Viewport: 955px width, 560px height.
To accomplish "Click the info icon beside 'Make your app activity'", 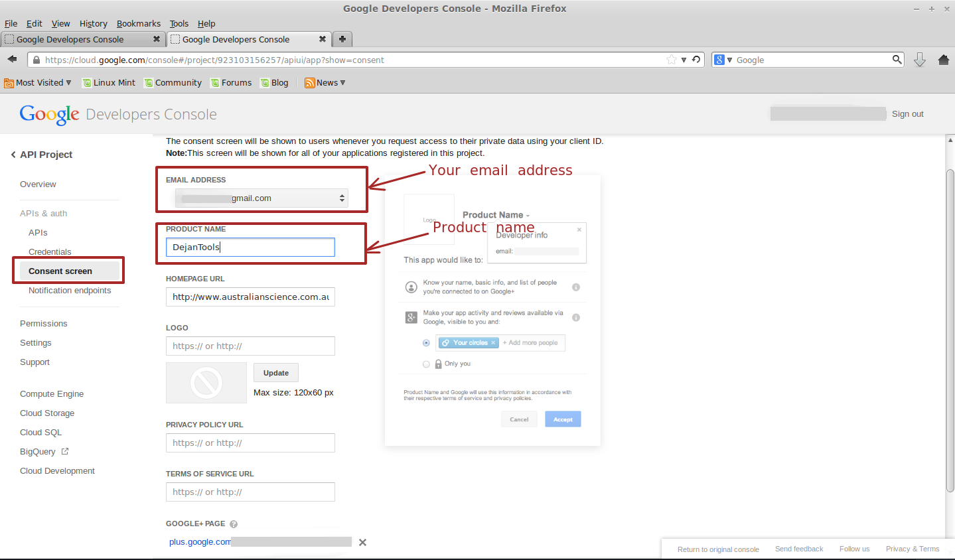I will 576,317.
